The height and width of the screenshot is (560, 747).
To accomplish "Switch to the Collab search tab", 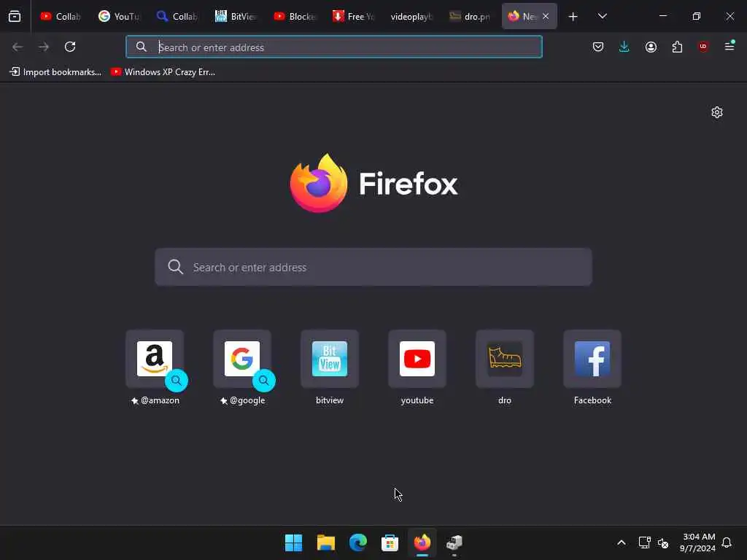I will (x=177, y=16).
